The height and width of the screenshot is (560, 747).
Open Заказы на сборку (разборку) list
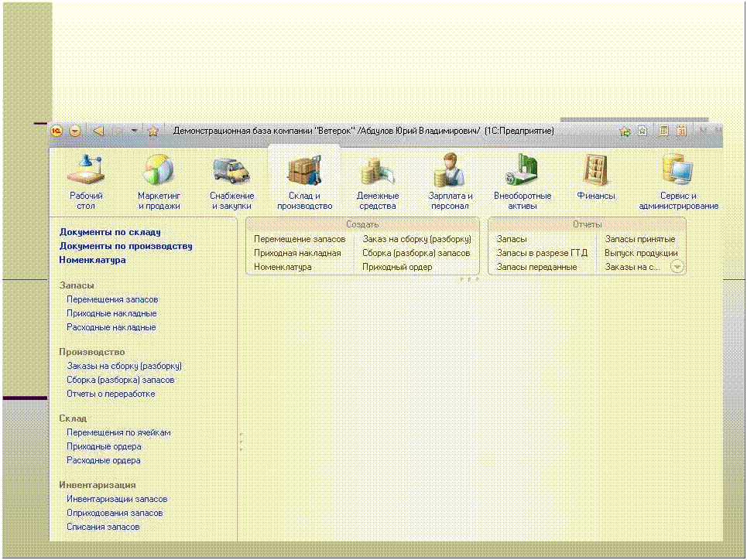point(125,366)
